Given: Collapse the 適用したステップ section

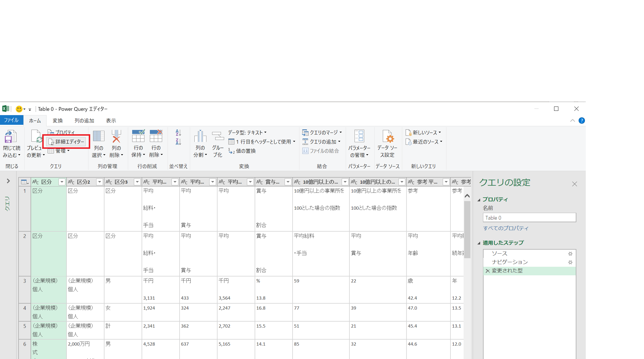Looking at the screenshot, I should (479, 243).
